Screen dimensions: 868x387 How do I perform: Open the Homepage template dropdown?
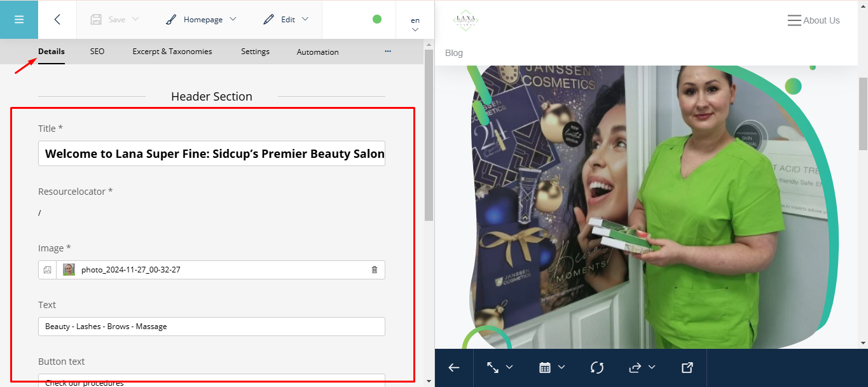pyautogui.click(x=201, y=19)
